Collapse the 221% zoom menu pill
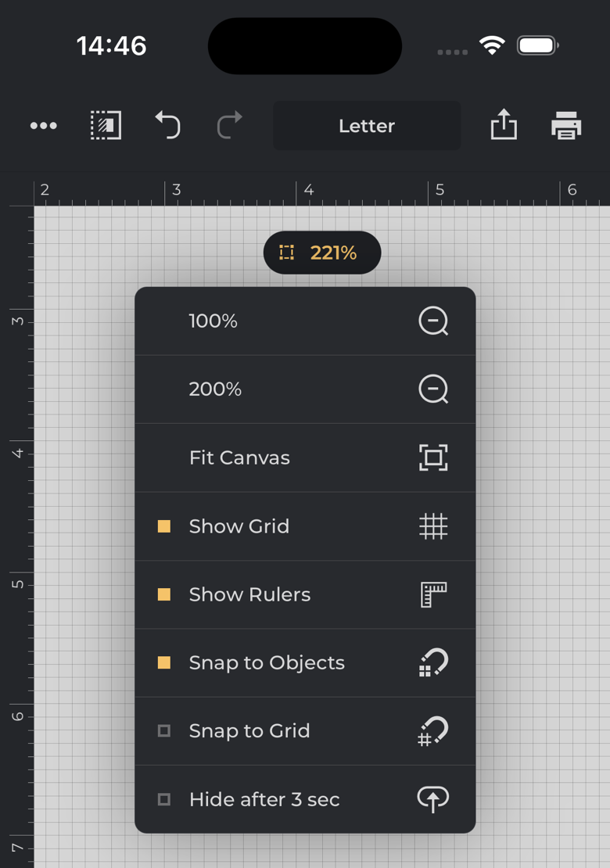 pyautogui.click(x=322, y=253)
